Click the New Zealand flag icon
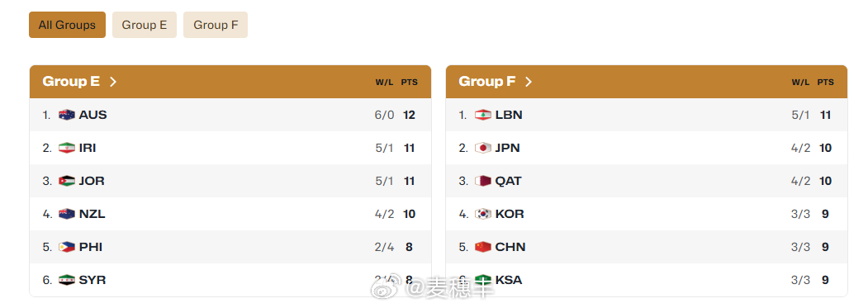Screen dimensions: 868x308 pos(66,214)
